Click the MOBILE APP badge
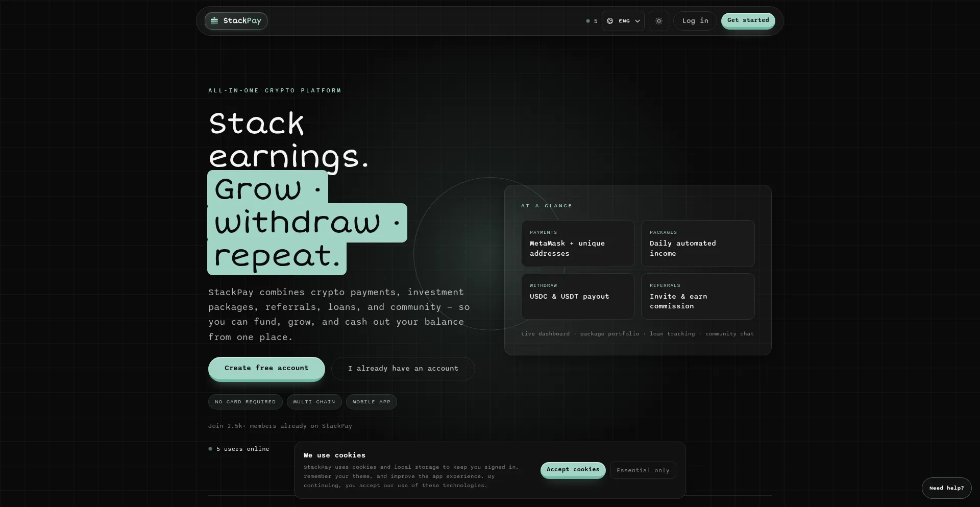This screenshot has height=507, width=980. pyautogui.click(x=372, y=402)
